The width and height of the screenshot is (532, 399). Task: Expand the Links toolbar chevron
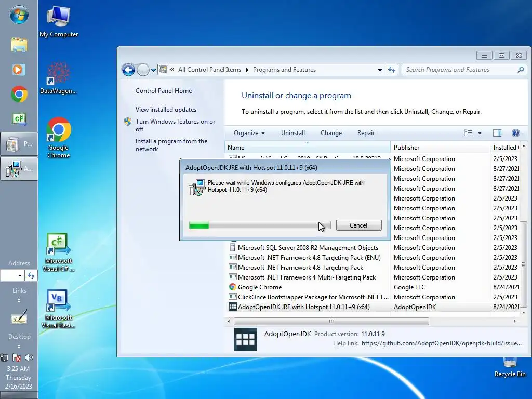tap(19, 301)
